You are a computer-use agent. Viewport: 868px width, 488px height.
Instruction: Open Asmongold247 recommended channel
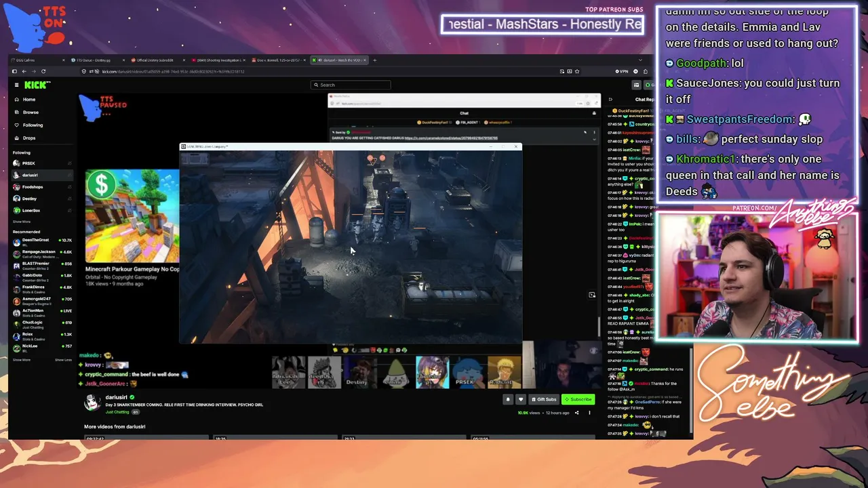click(42, 300)
